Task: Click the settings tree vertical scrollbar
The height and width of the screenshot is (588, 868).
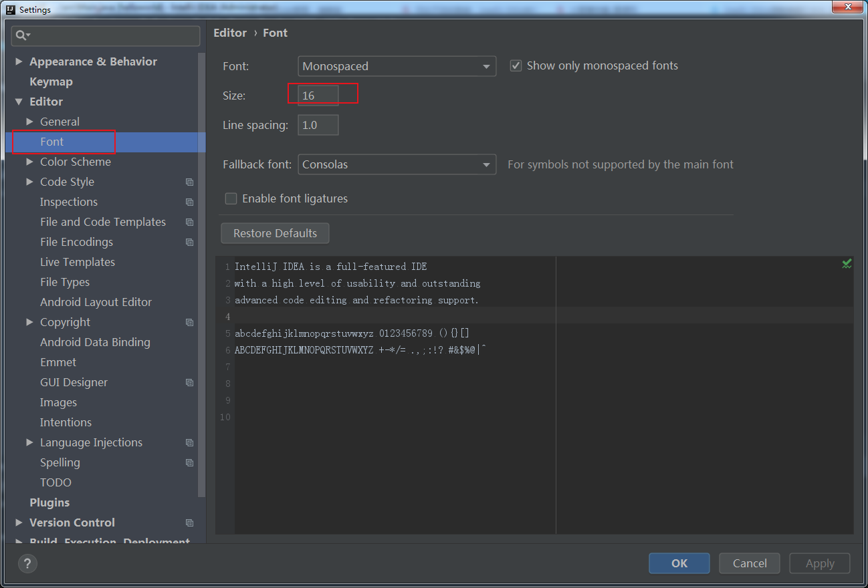Action: click(202, 274)
